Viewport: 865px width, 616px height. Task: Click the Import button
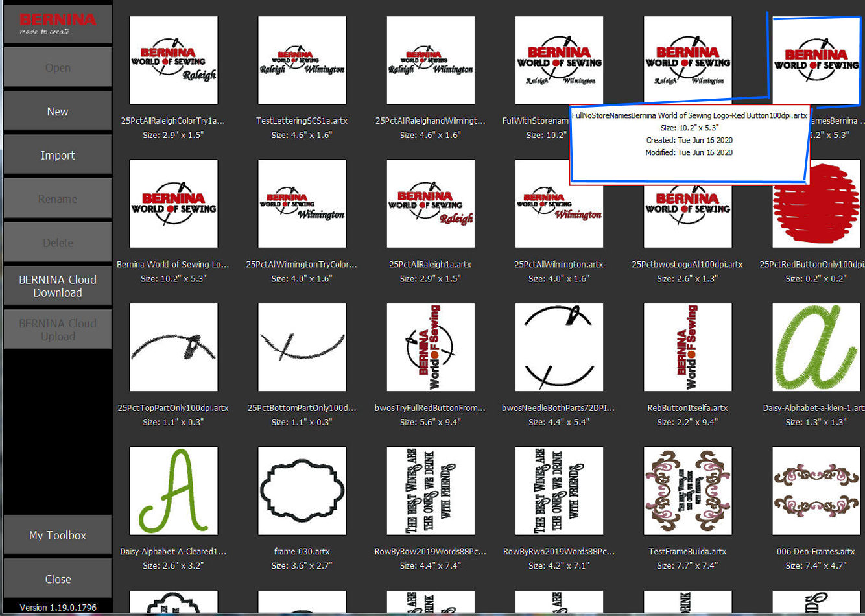click(x=58, y=155)
